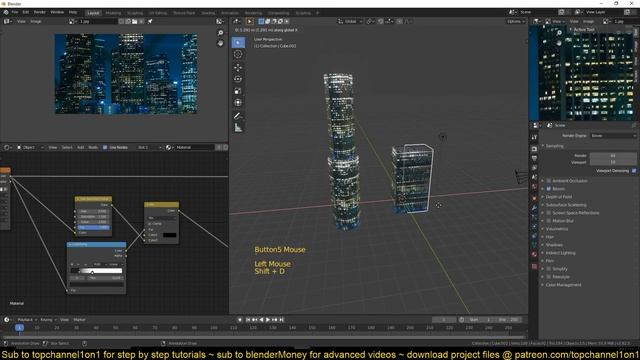This screenshot has width=640, height=360.
Task: Open the Render properties tab icon
Action: click(x=534, y=149)
